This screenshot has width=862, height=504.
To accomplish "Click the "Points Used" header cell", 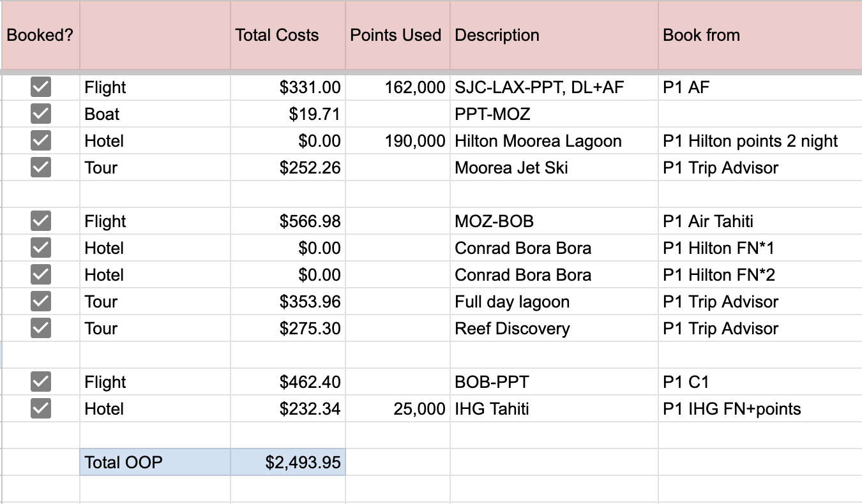I will click(397, 35).
